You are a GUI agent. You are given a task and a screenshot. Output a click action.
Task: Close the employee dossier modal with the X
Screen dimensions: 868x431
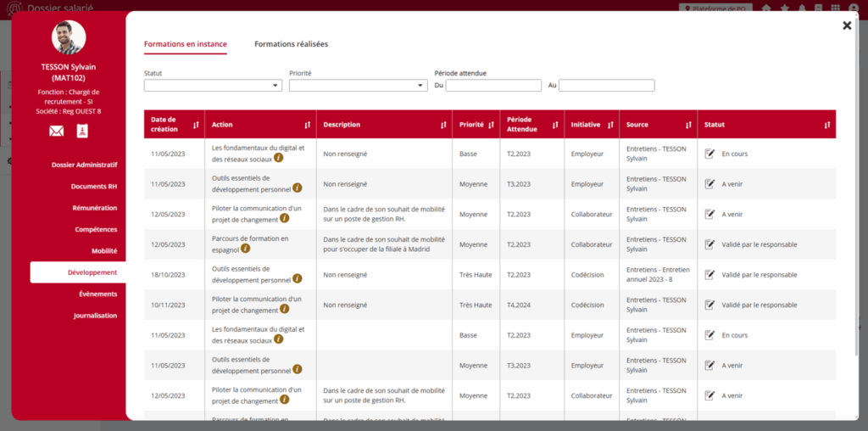[847, 25]
